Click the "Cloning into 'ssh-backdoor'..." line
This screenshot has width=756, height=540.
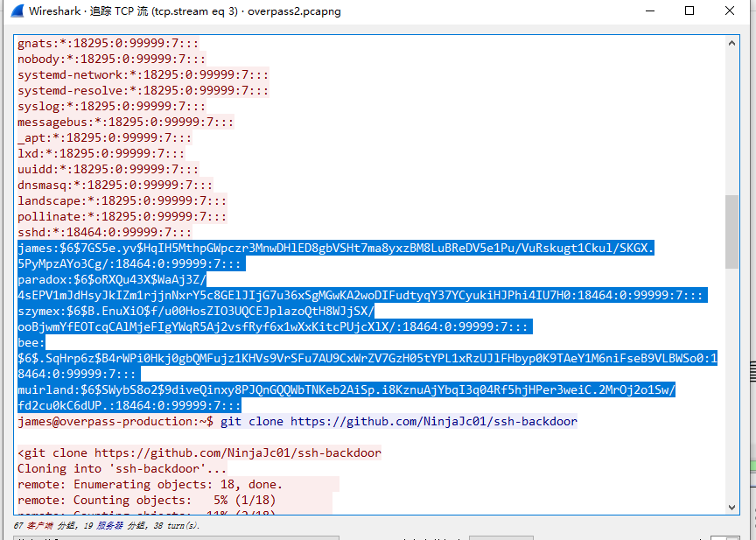click(122, 469)
